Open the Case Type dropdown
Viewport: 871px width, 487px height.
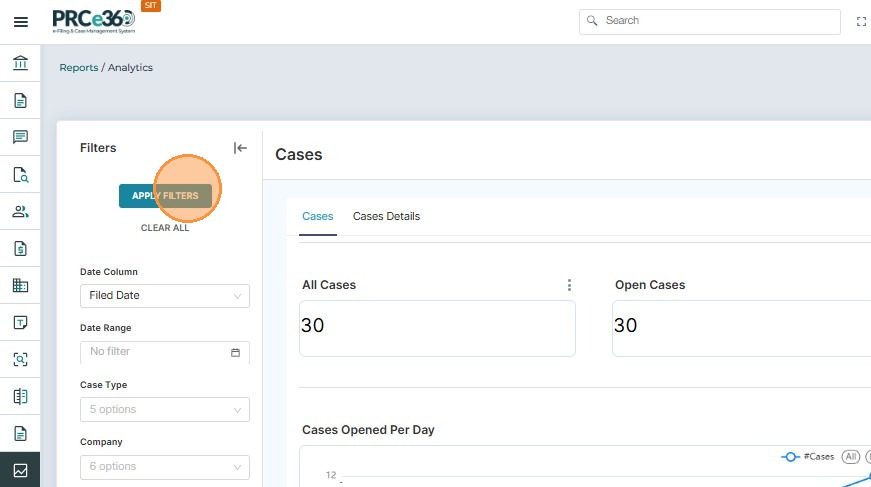point(165,410)
